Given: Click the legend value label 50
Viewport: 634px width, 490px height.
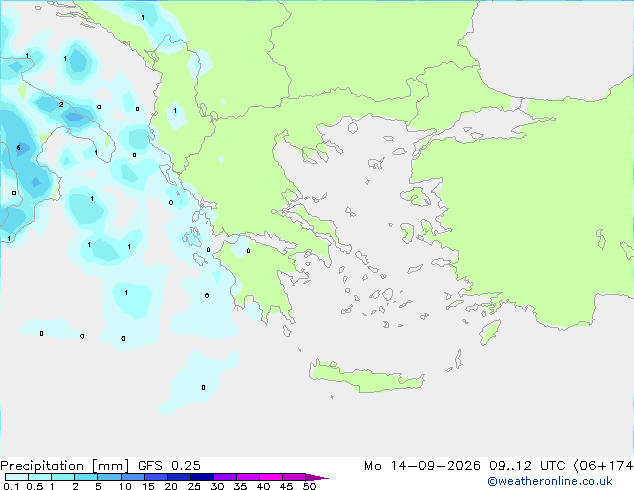Looking at the screenshot, I should 309,486.
